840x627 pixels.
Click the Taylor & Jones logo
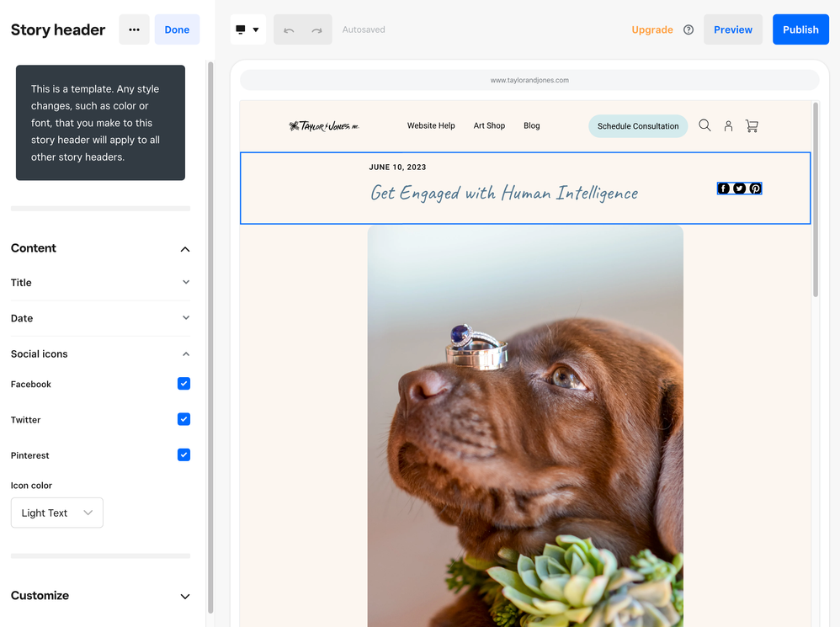coord(323,126)
